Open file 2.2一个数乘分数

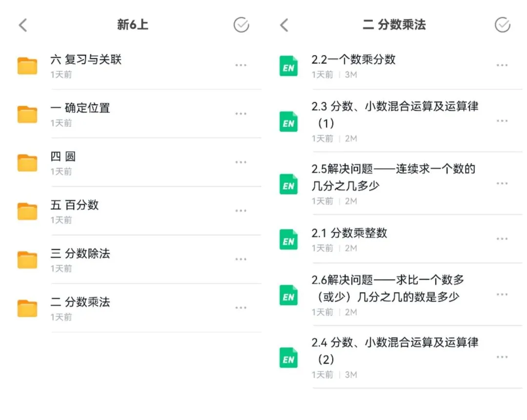click(x=400, y=66)
